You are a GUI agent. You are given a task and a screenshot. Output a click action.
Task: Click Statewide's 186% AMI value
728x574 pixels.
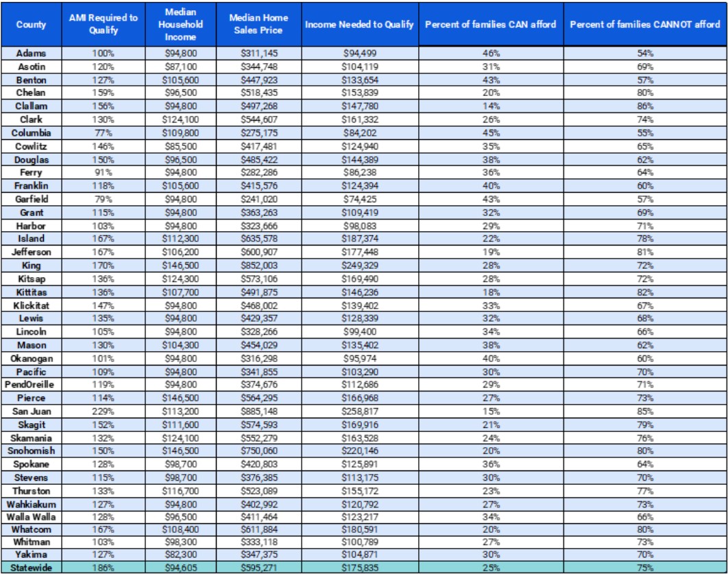pyautogui.click(x=103, y=568)
